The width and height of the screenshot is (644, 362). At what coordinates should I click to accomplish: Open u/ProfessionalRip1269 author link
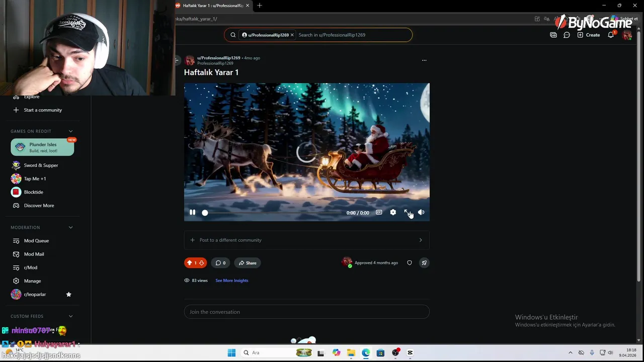tap(218, 58)
